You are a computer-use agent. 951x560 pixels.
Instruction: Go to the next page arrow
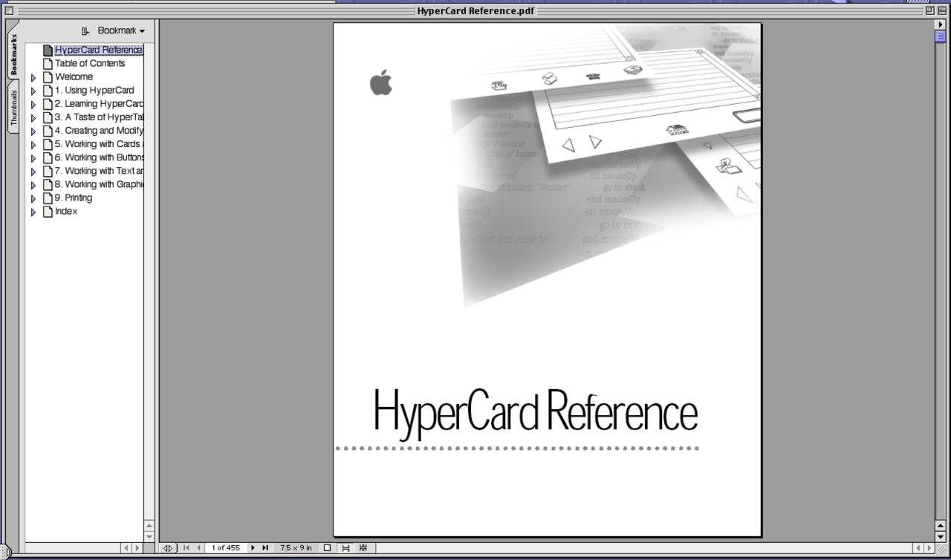pos(253,548)
